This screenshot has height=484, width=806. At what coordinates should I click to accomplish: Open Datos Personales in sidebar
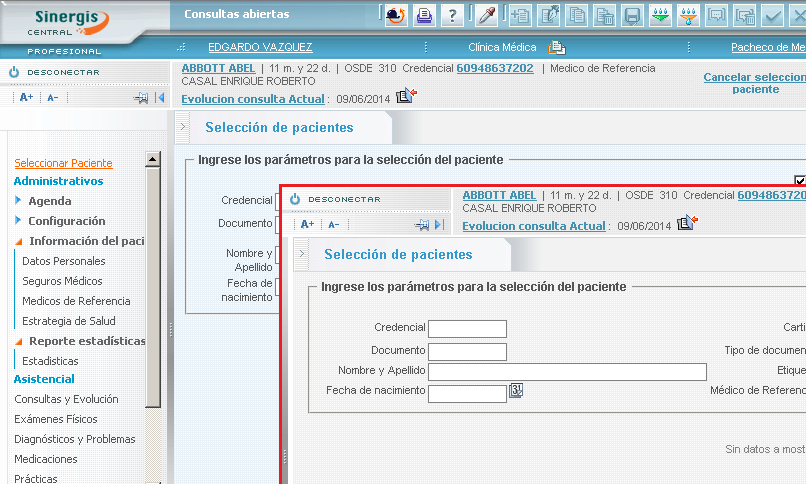(x=63, y=261)
